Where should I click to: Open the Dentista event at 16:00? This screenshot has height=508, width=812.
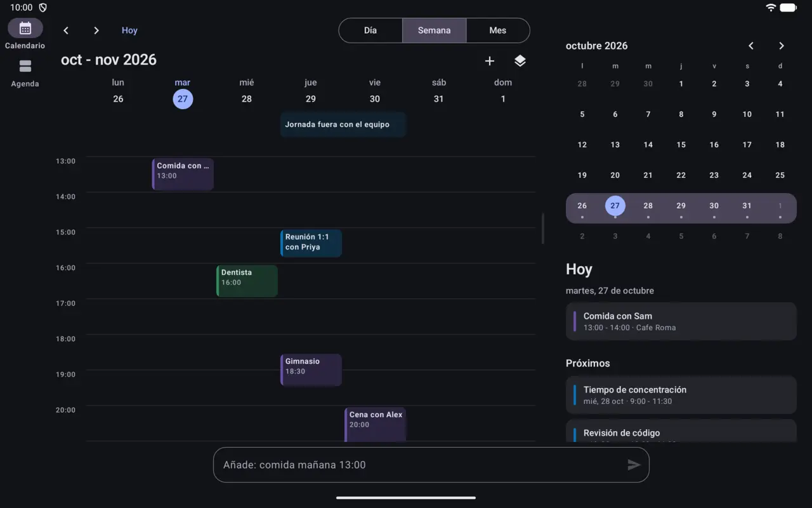(247, 281)
